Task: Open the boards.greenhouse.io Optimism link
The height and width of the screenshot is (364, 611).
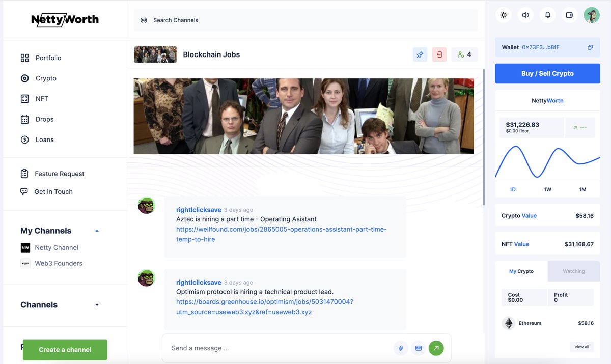Action: pyautogui.click(x=264, y=307)
